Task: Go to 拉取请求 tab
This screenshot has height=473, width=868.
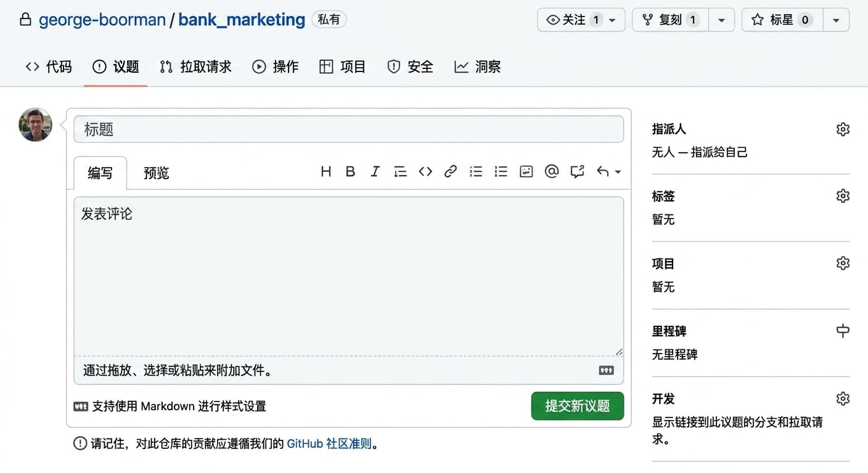Action: click(x=196, y=67)
